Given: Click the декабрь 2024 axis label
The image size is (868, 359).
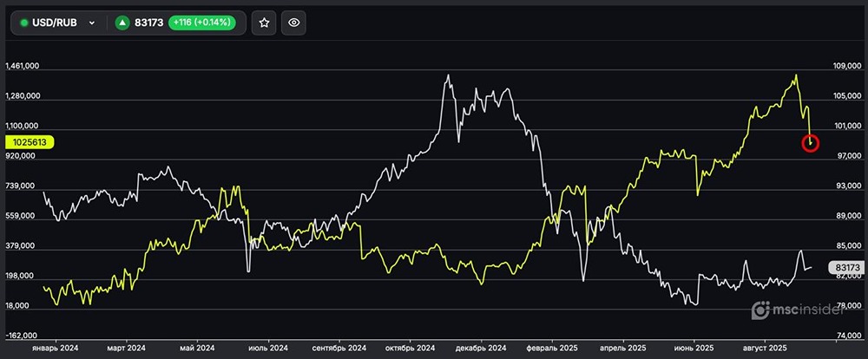Looking at the screenshot, I should click(x=481, y=348).
